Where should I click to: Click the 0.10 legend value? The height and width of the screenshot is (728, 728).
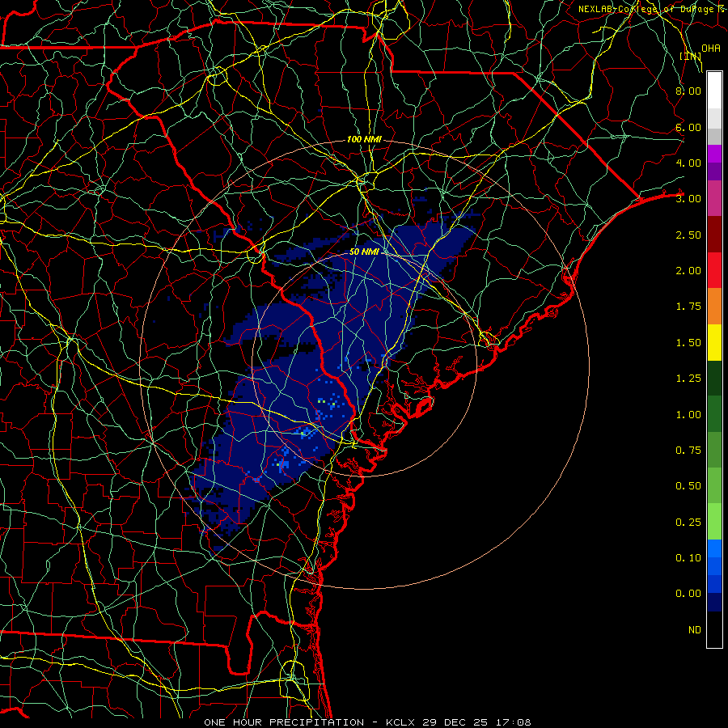tap(688, 558)
